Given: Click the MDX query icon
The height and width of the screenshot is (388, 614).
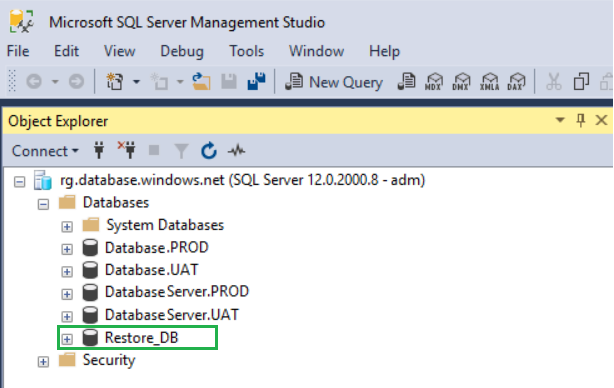Looking at the screenshot, I should (x=434, y=82).
